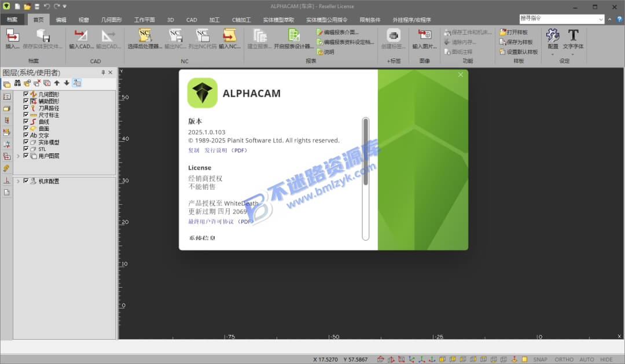
Task: Click the ALPHACAM app logo in title bar
Action: [6, 6]
